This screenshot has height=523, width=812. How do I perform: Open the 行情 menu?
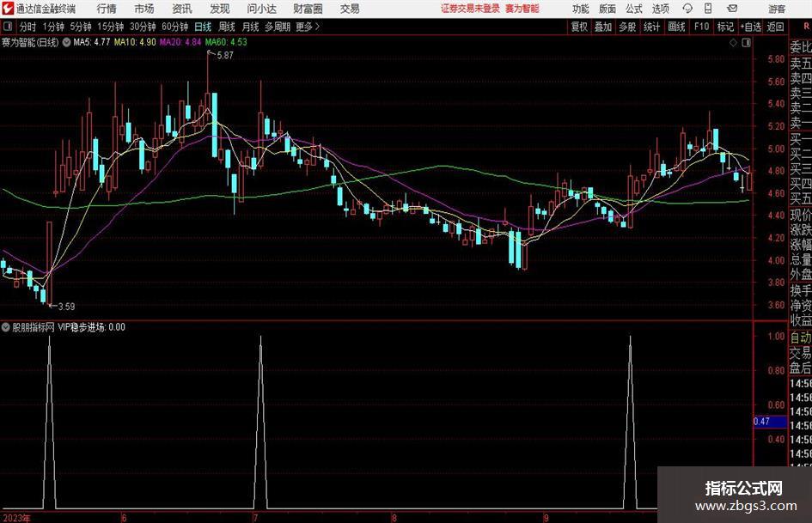[x=107, y=9]
